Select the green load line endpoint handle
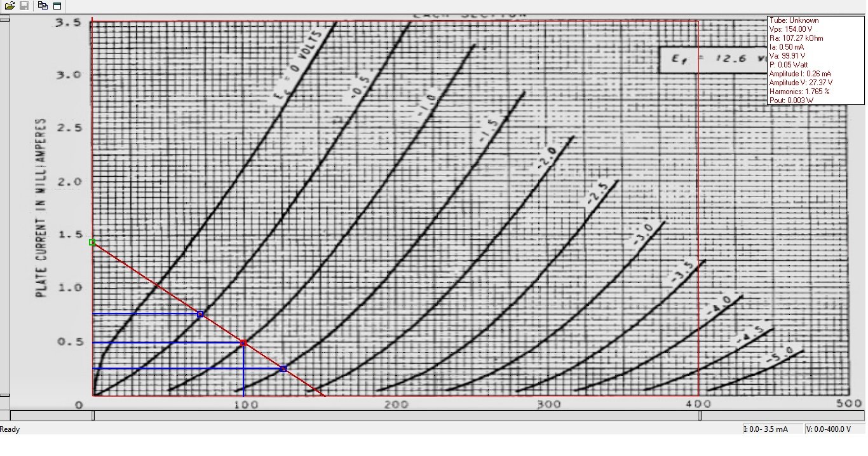 pos(93,242)
